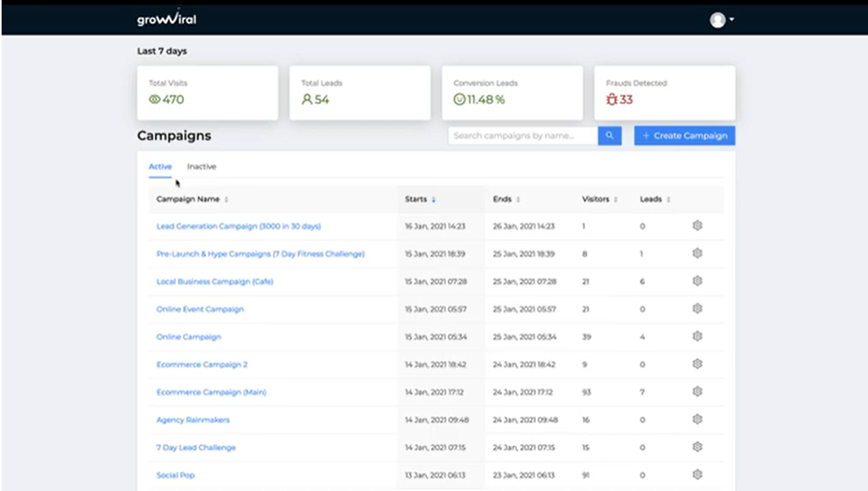Open settings gear for Ecommerce Campaign (Main)
This screenshot has width=868, height=491.
tap(697, 391)
